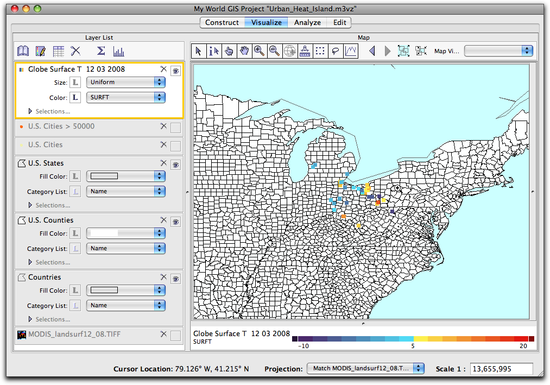This screenshot has width=550, height=385.
Task: Remove the Countries layer with X
Action: [x=163, y=277]
